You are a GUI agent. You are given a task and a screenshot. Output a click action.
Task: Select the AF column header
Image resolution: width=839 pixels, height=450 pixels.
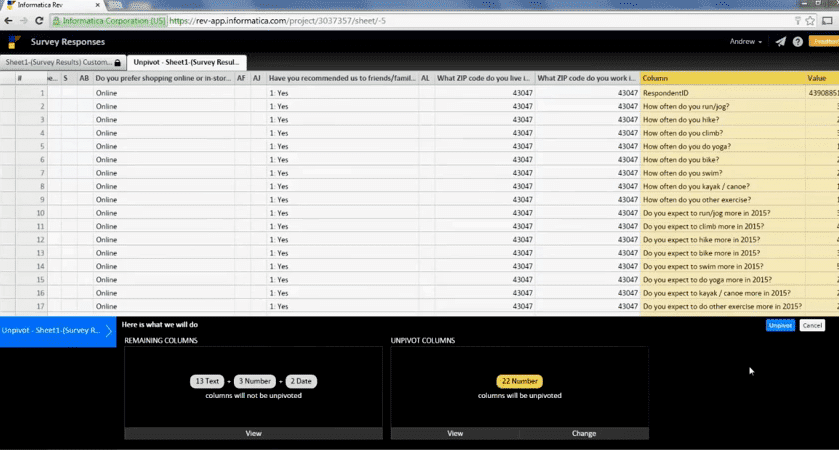241,78
